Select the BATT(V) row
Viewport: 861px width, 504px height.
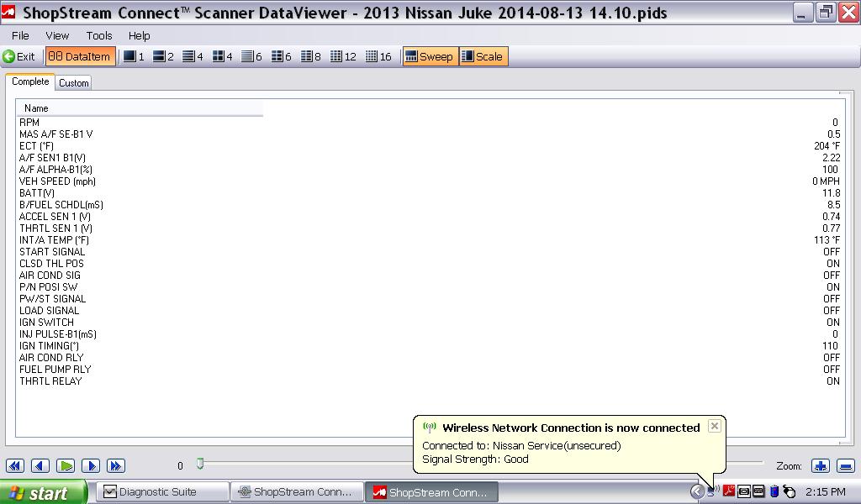[x=430, y=193]
